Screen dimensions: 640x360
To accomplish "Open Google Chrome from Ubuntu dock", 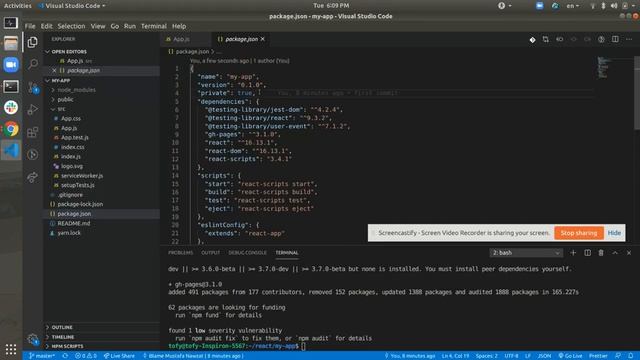I will click(x=11, y=129).
